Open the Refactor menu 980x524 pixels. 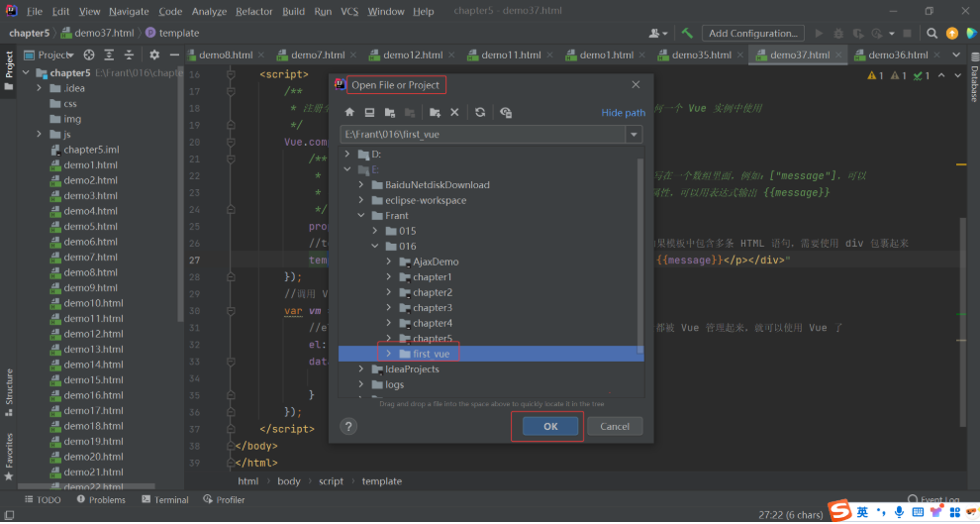[x=253, y=11]
